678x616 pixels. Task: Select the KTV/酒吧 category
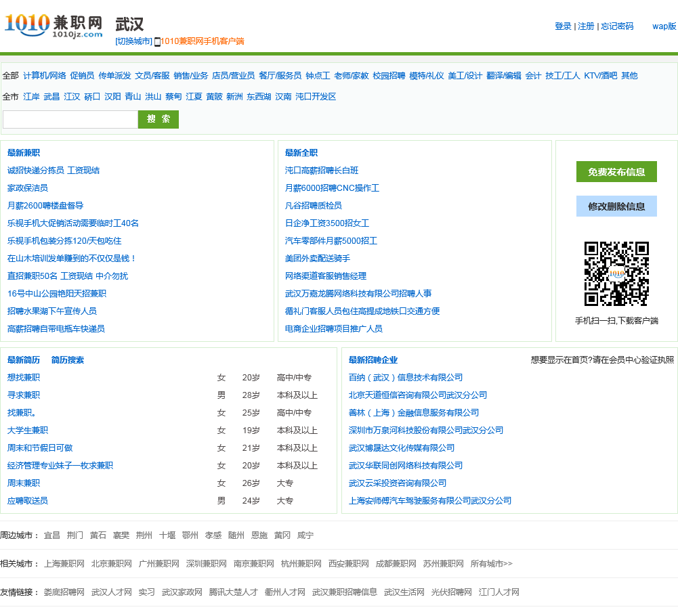[x=601, y=76]
